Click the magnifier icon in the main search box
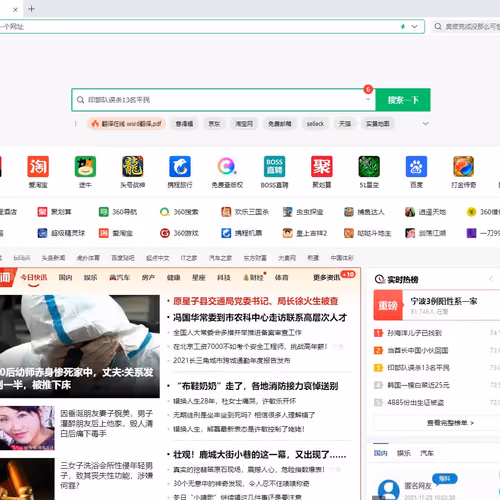The height and width of the screenshot is (500, 500). [80, 100]
